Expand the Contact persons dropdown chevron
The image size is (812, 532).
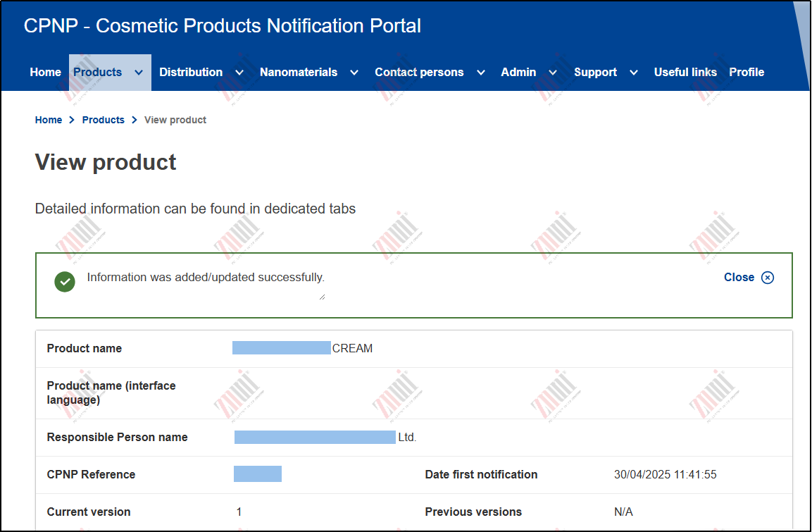(x=480, y=73)
